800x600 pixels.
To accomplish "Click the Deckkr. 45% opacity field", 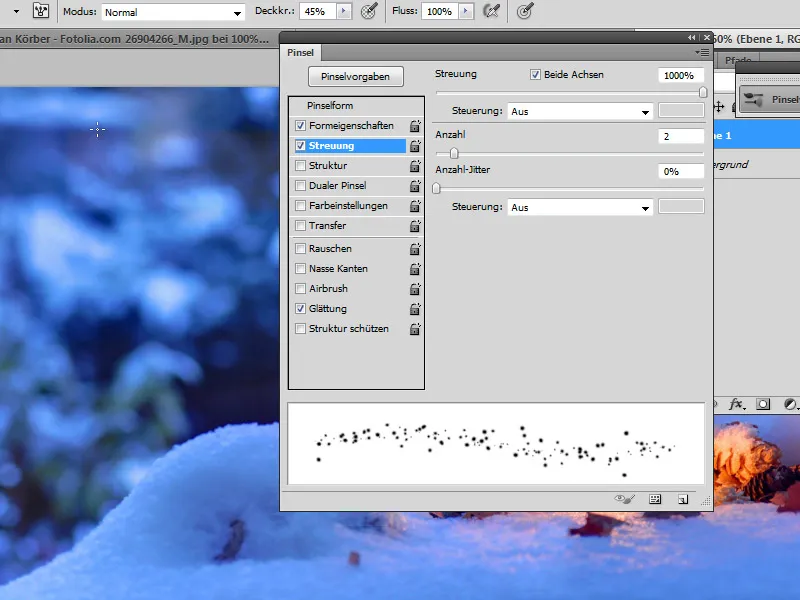I will [318, 11].
